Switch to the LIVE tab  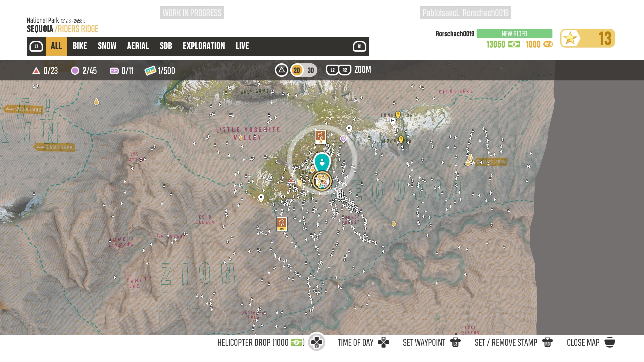242,46
